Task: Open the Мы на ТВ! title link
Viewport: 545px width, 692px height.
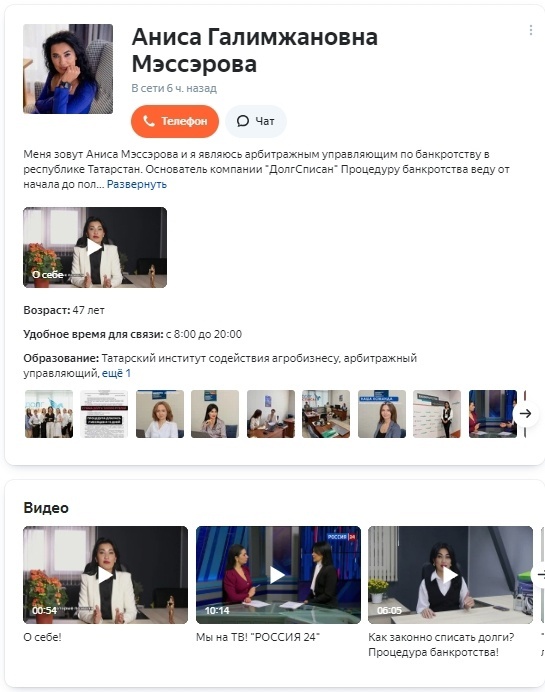Action: pyautogui.click(x=258, y=637)
